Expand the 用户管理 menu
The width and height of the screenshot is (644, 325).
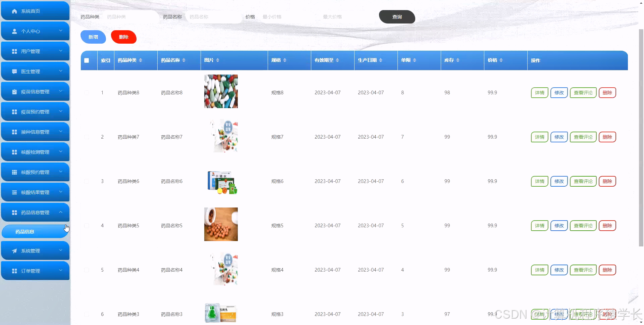[35, 51]
